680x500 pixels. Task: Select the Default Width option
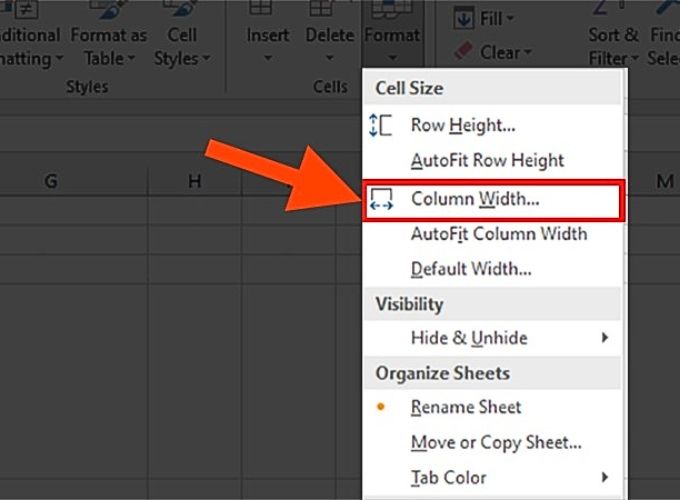point(471,269)
